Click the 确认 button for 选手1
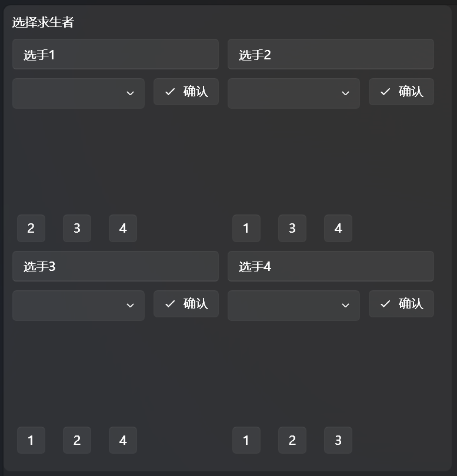Screen dimensions: 457x476 186,91
